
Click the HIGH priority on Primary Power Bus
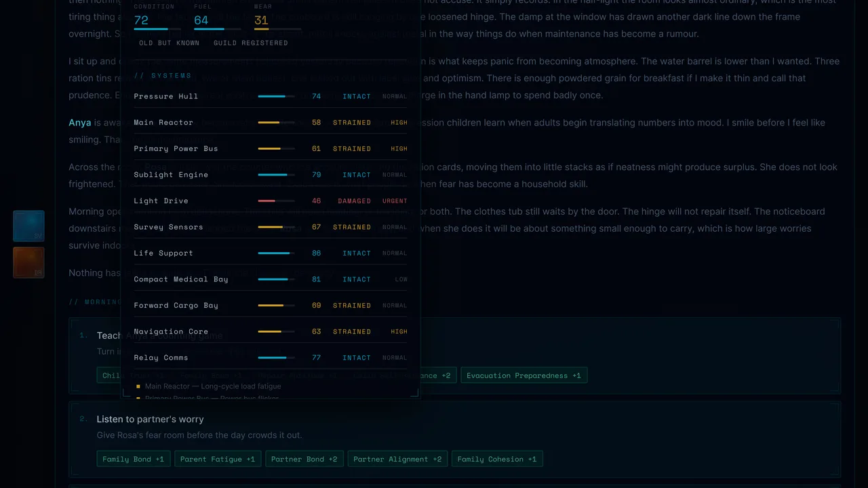[x=399, y=149]
